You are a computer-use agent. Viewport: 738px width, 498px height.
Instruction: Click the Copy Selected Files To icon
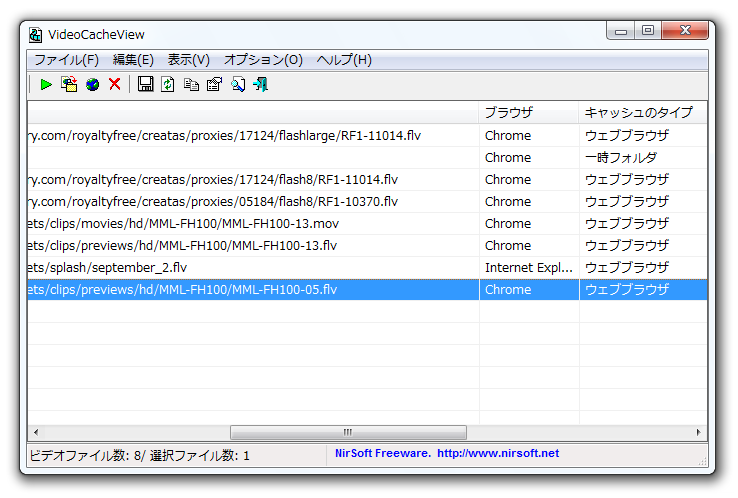(69, 85)
